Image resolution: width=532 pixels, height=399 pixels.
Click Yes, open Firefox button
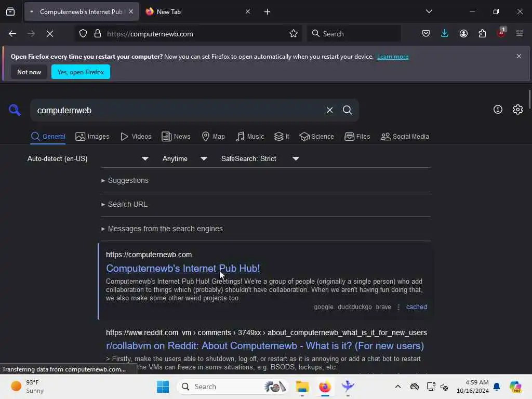click(81, 72)
